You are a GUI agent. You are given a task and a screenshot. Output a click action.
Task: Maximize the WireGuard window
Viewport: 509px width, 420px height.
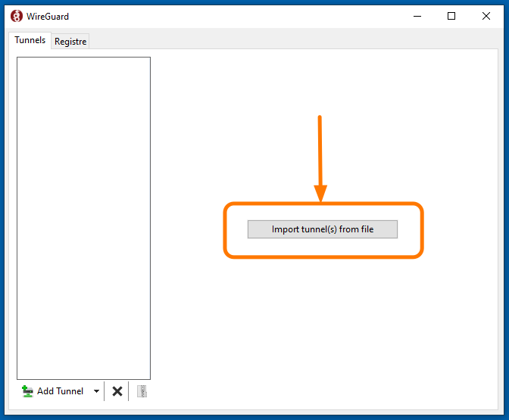tap(451, 16)
